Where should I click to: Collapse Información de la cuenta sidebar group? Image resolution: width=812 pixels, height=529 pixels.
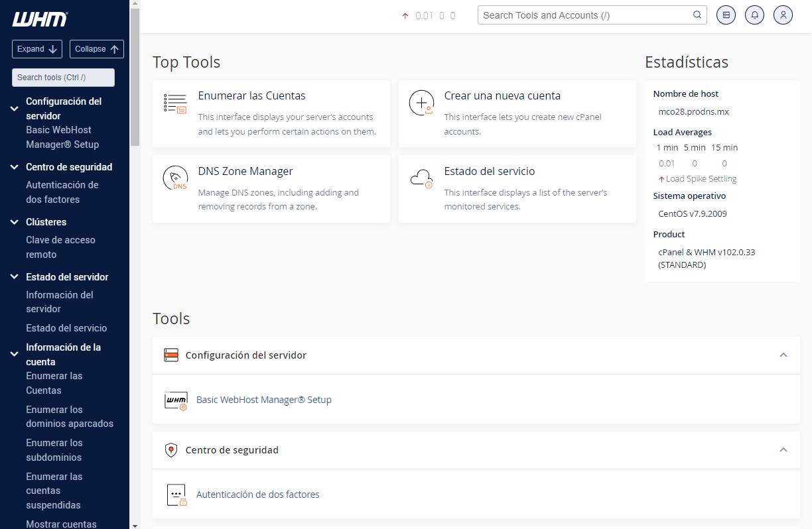14,354
